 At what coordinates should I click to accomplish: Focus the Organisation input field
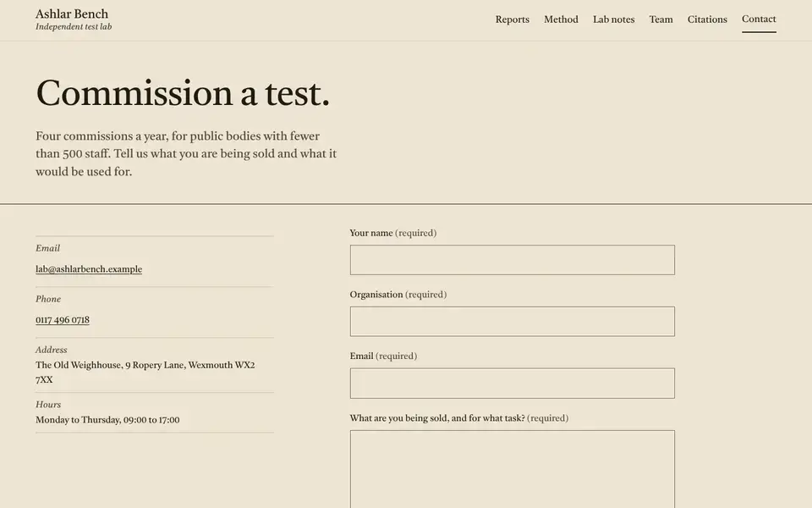(x=513, y=322)
